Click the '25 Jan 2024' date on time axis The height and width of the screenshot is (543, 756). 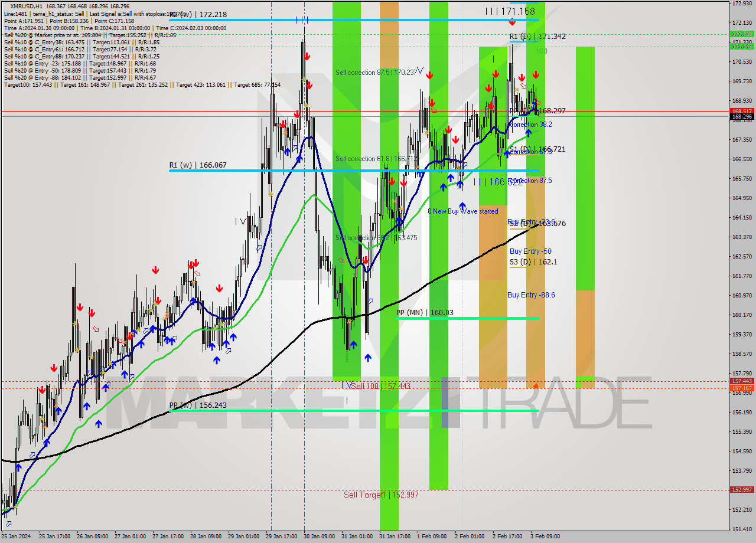[x=15, y=537]
